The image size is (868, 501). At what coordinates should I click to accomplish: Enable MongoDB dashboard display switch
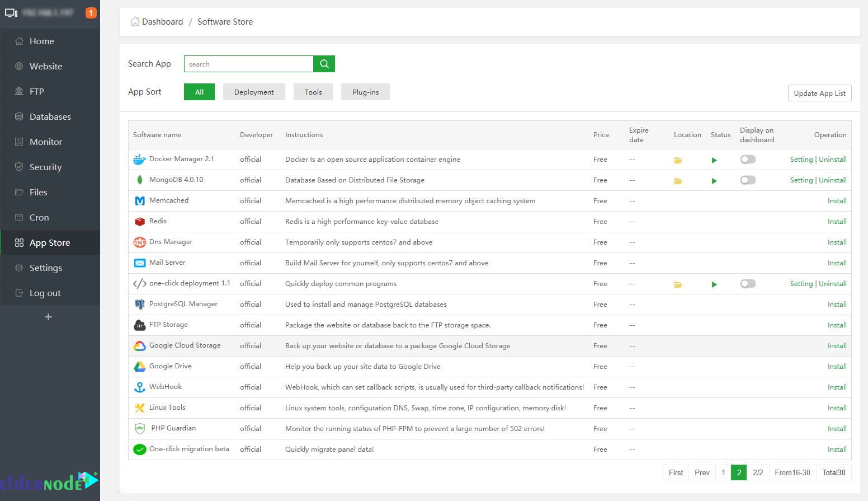pyautogui.click(x=748, y=180)
